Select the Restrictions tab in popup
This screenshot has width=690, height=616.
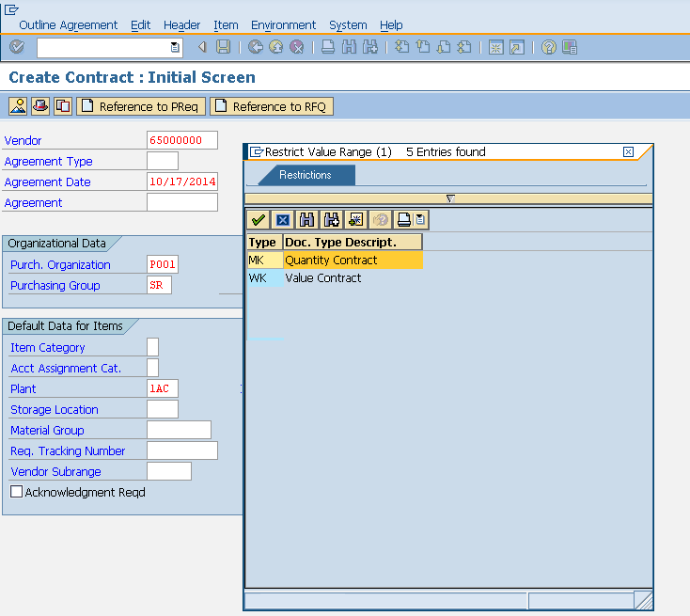click(306, 175)
